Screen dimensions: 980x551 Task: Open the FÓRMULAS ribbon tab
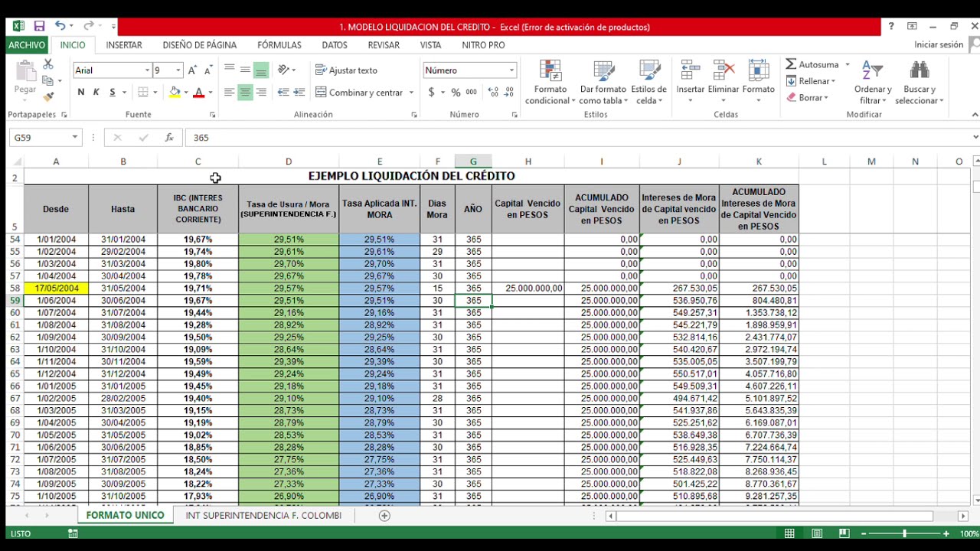[279, 45]
